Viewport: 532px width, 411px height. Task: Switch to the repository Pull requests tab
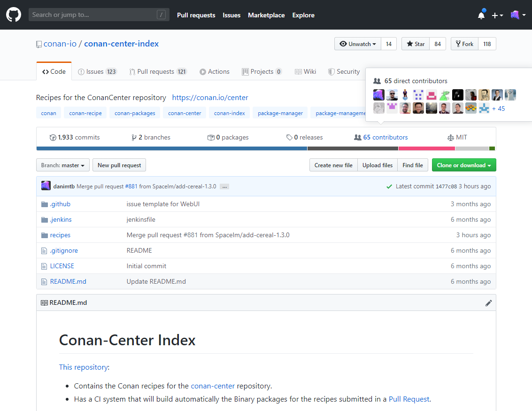click(158, 71)
